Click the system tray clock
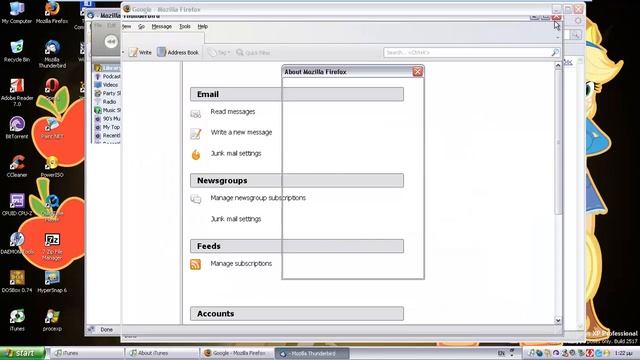 pos(623,353)
